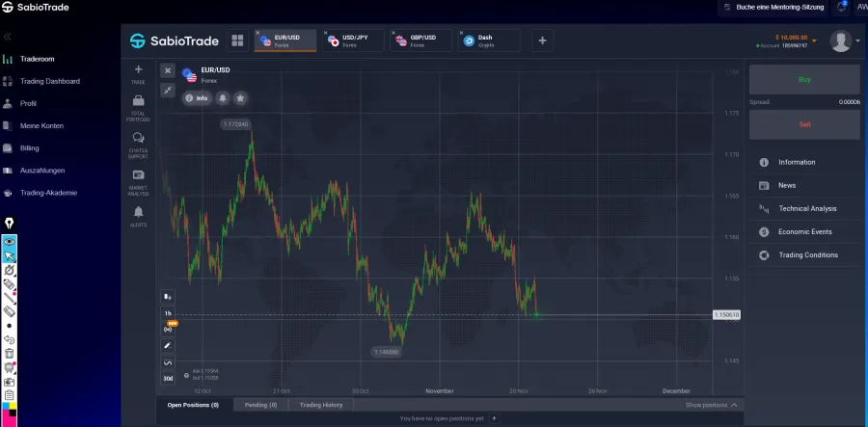Click the Sell button
The height and width of the screenshot is (427, 868).
pos(804,124)
